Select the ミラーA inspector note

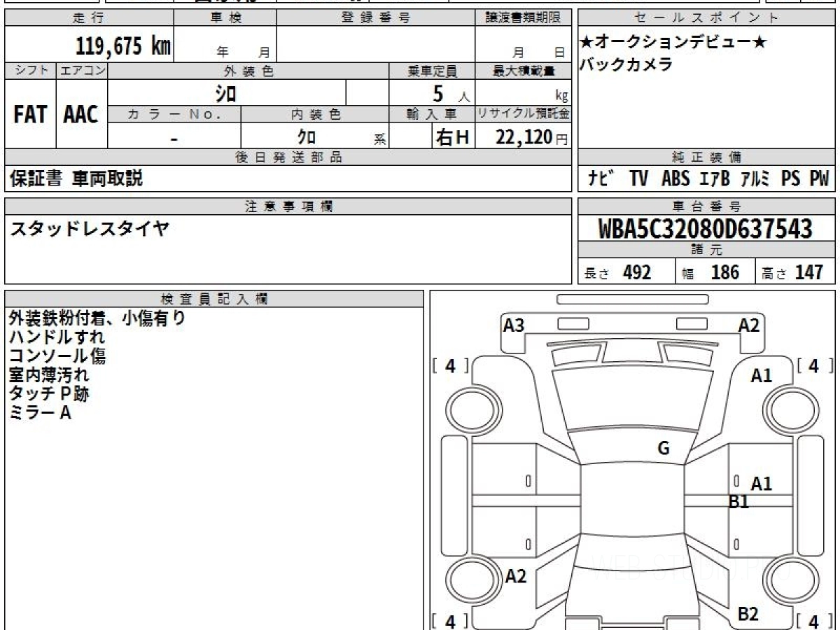pyautogui.click(x=40, y=413)
